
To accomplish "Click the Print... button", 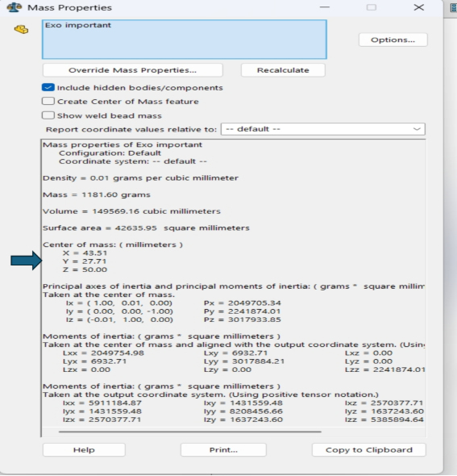I will coord(223,449).
